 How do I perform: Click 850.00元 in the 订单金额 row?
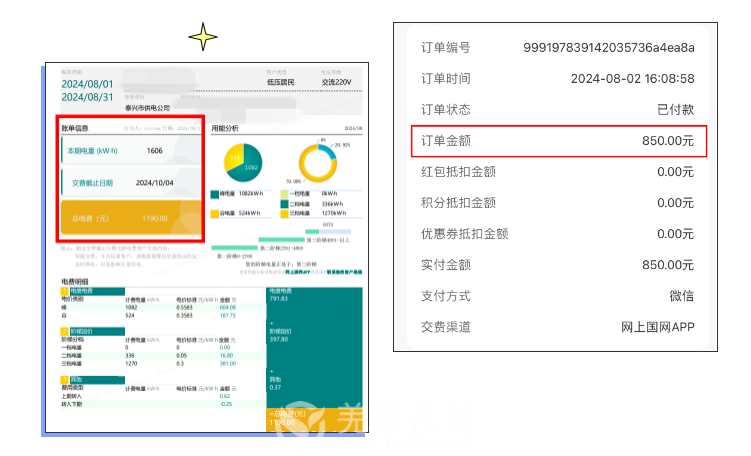(668, 141)
